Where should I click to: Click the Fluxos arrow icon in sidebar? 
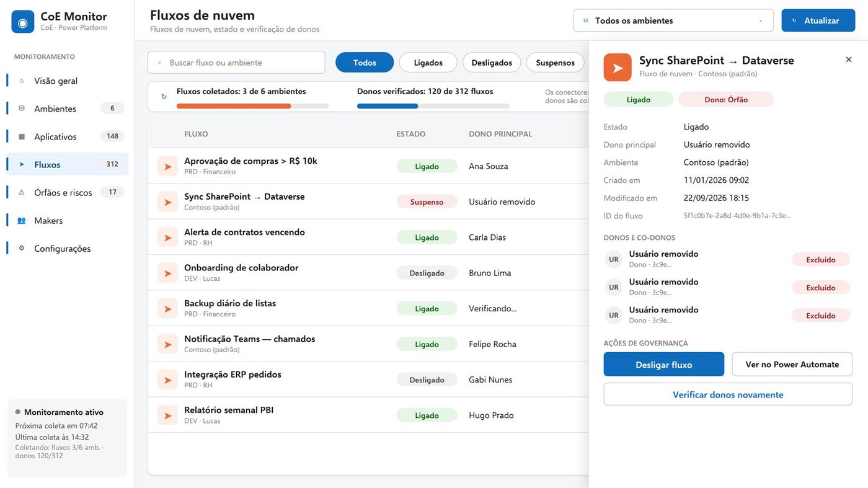22,164
